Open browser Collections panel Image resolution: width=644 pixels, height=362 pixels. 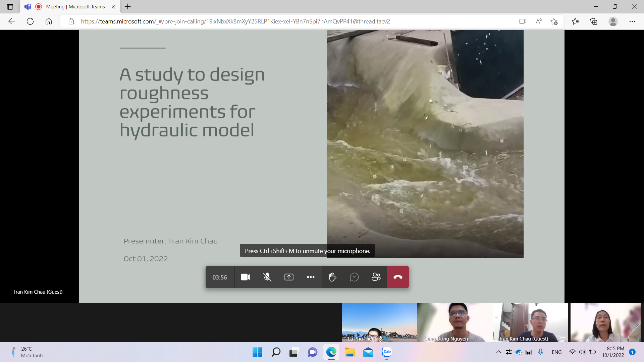pos(594,21)
